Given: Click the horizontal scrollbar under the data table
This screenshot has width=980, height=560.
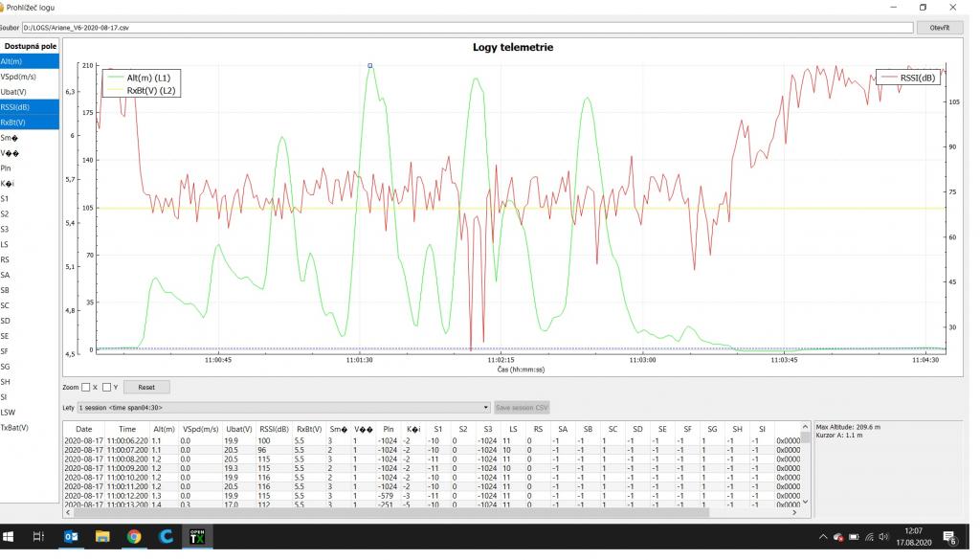Looking at the screenshot, I should (431, 513).
